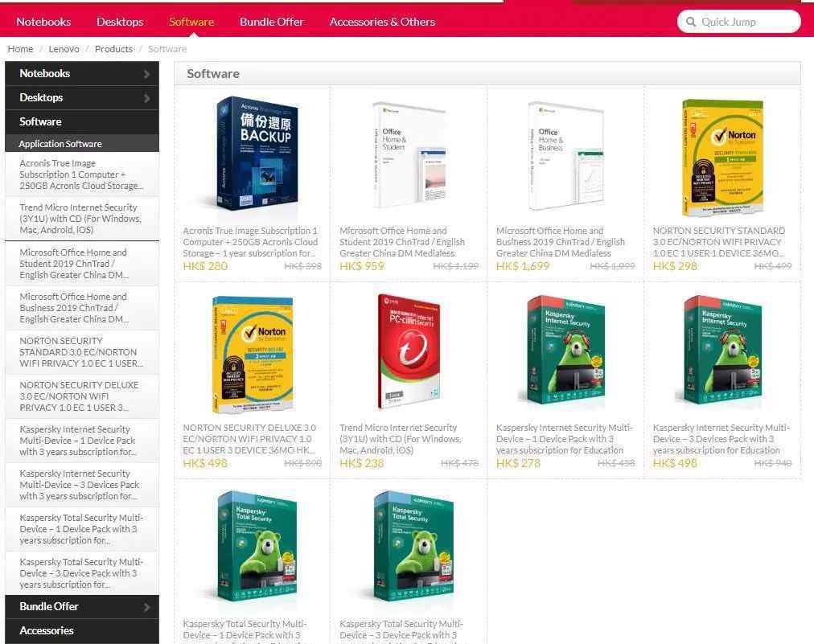Screen dimensions: 814x644
Task: Click Kaspersky Internet Security 1 Device box image
Action: click(565, 351)
